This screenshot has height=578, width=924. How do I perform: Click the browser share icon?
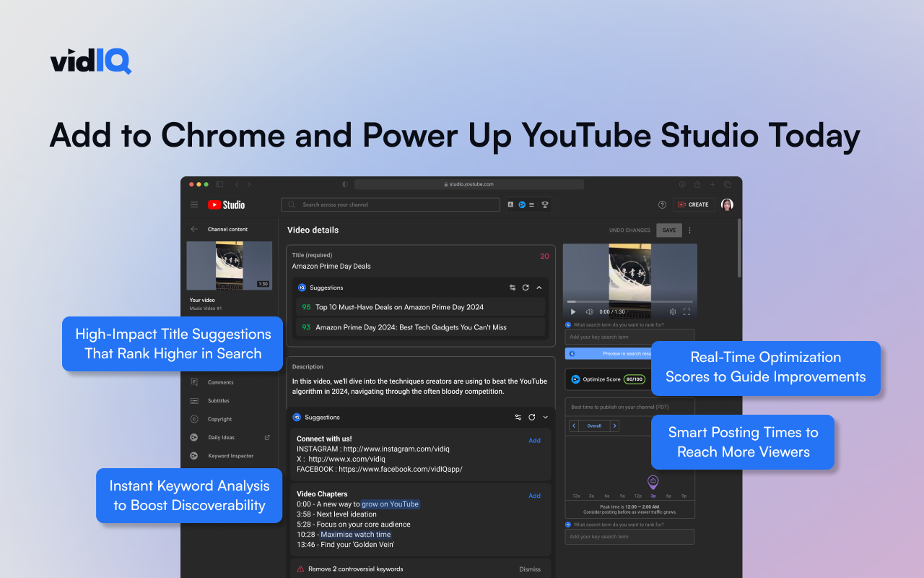click(697, 184)
